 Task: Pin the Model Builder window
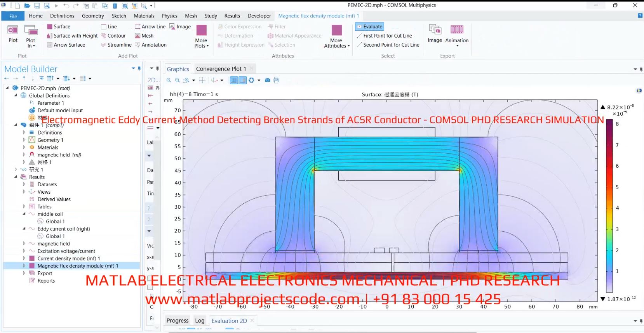coord(139,69)
